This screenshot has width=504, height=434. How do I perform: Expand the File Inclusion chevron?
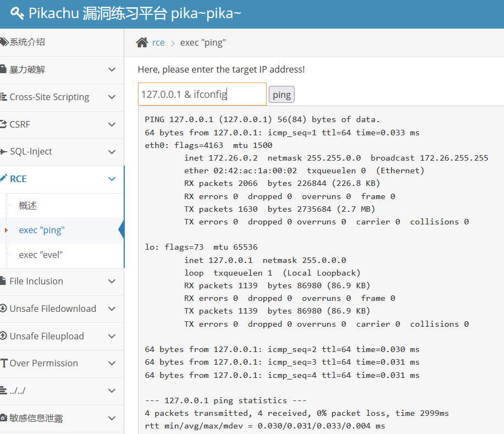point(112,281)
